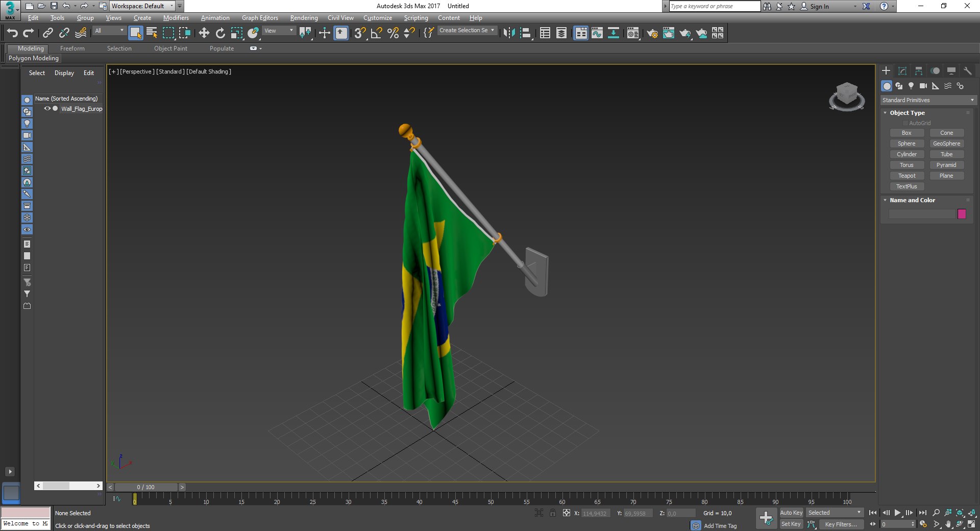Select the Shapes create category icon
The height and width of the screenshot is (531, 980).
[899, 86]
